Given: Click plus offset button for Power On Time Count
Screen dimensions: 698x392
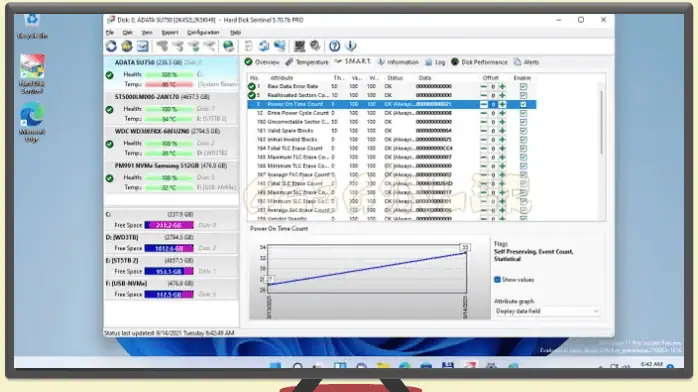Looking at the screenshot, I should point(502,104).
